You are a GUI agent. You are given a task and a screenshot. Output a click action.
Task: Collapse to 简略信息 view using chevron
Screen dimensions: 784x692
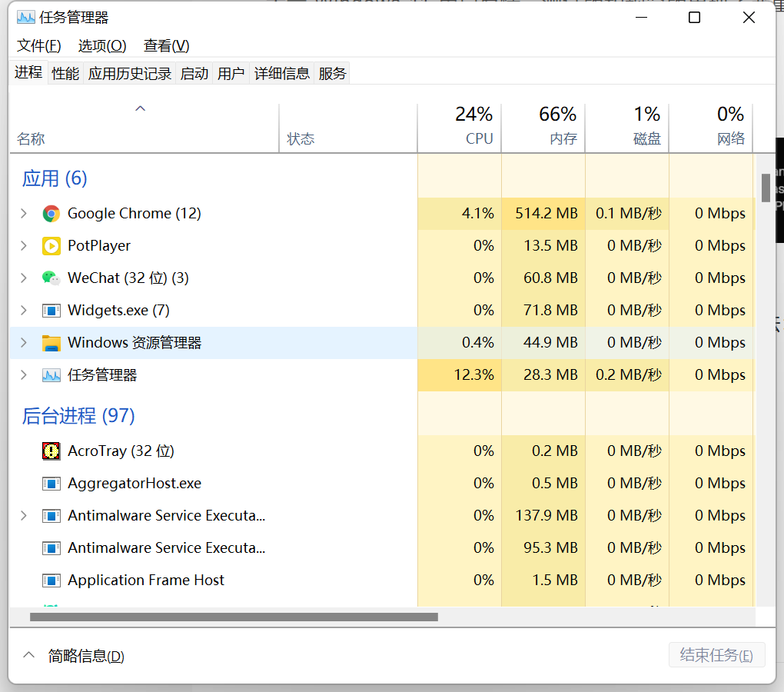[x=29, y=655]
